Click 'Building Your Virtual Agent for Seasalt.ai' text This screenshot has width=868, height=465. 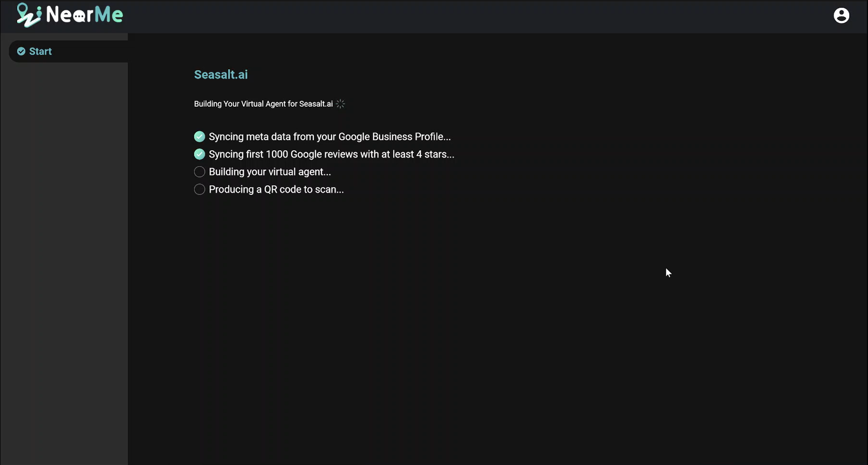click(263, 104)
